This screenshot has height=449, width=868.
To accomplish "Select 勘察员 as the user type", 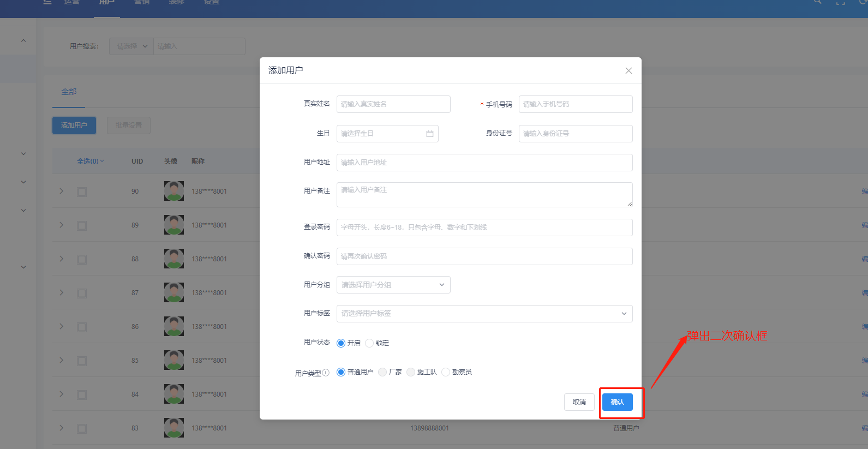I will coord(446,372).
